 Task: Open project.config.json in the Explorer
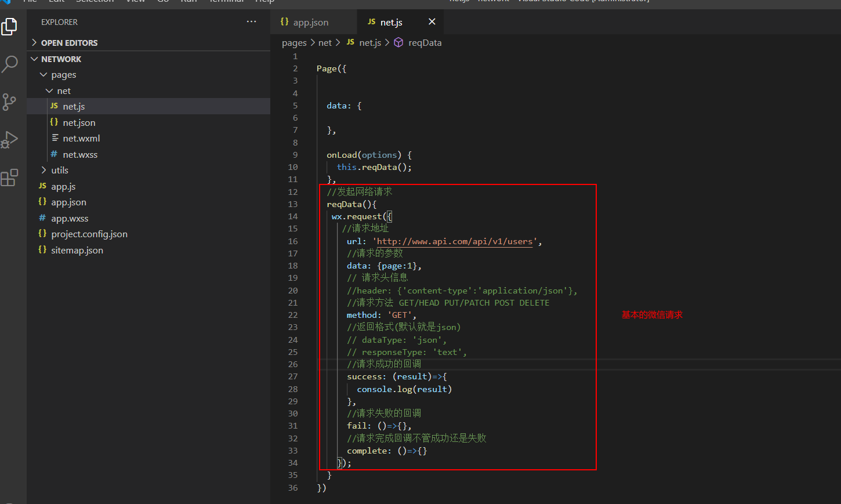coord(148,234)
